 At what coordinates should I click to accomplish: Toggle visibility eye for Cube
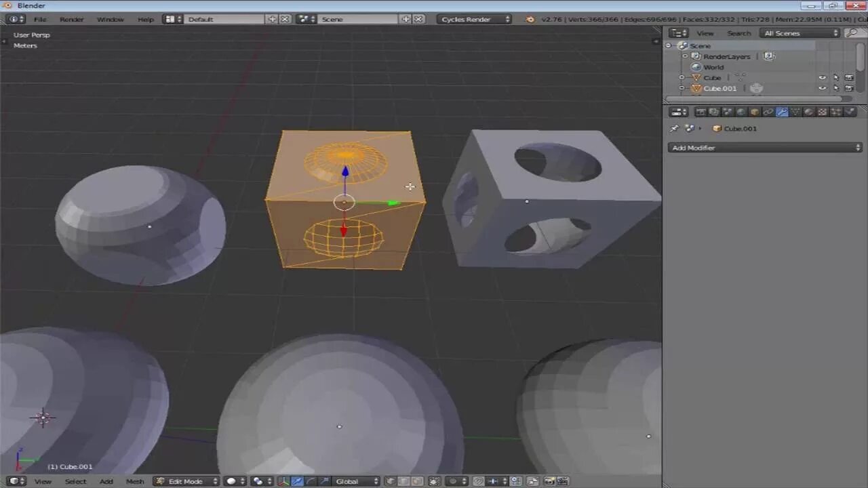823,77
